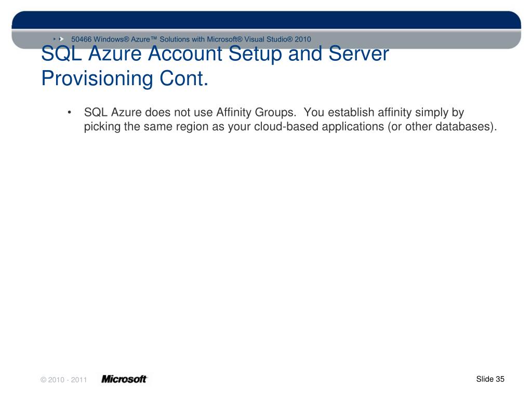Click bullet text about Affinity Groups
Image resolution: width=532 pixels, height=399 pixels.
coord(290,119)
